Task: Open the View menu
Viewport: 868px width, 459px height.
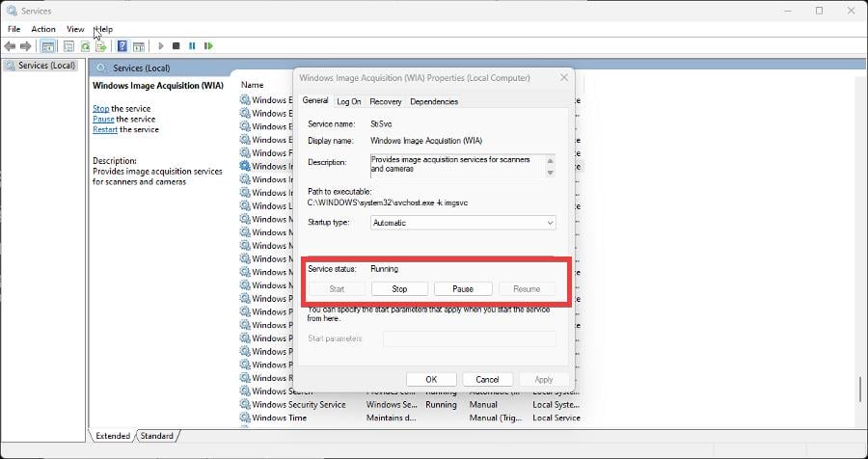Action: (x=75, y=29)
